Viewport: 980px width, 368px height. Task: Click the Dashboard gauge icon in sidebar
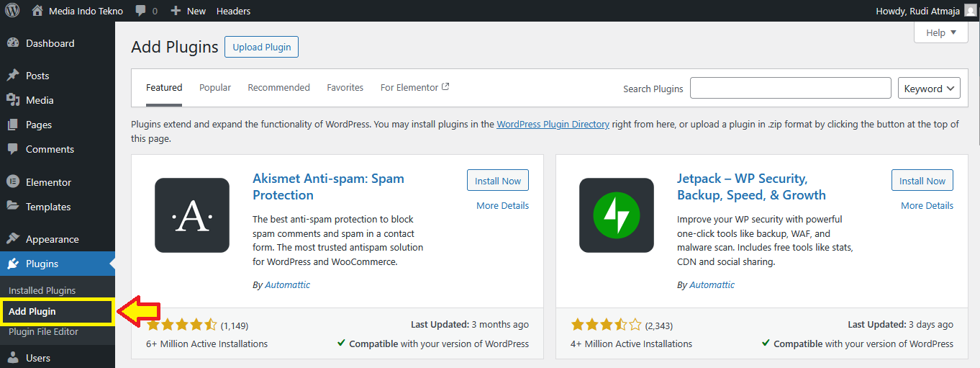(x=12, y=43)
